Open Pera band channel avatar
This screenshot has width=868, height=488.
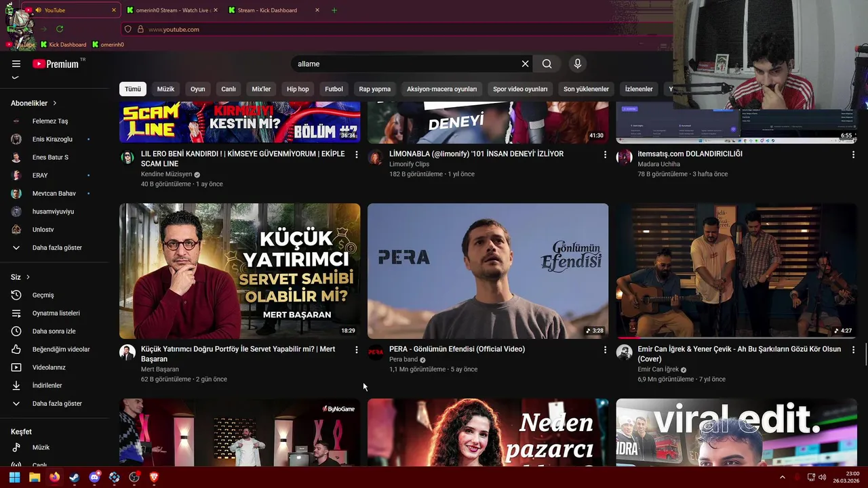(x=376, y=352)
